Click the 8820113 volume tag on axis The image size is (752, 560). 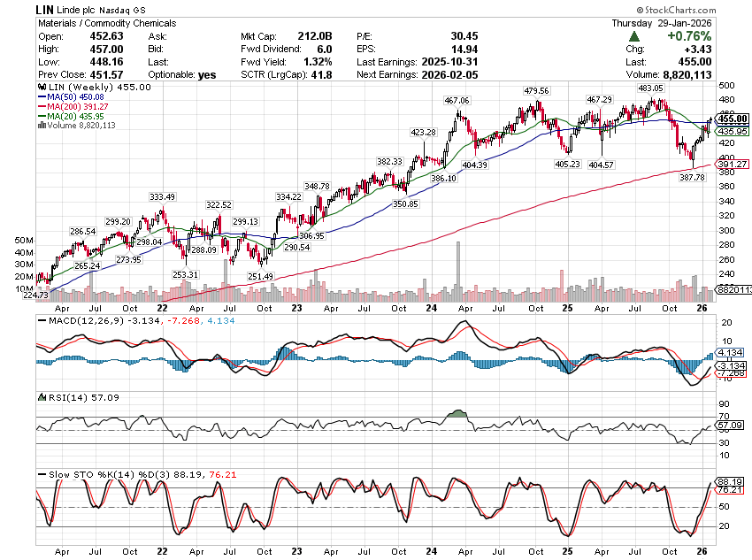point(733,289)
